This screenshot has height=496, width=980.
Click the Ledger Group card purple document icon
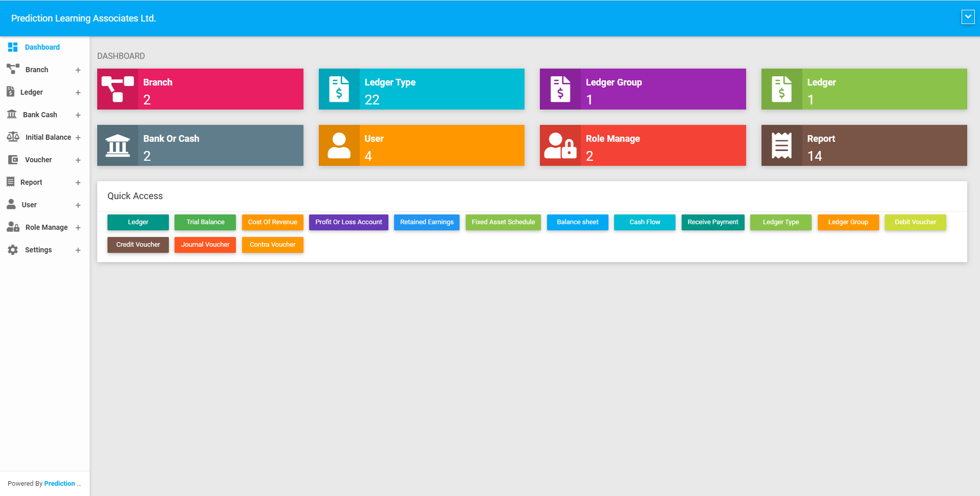coord(560,89)
